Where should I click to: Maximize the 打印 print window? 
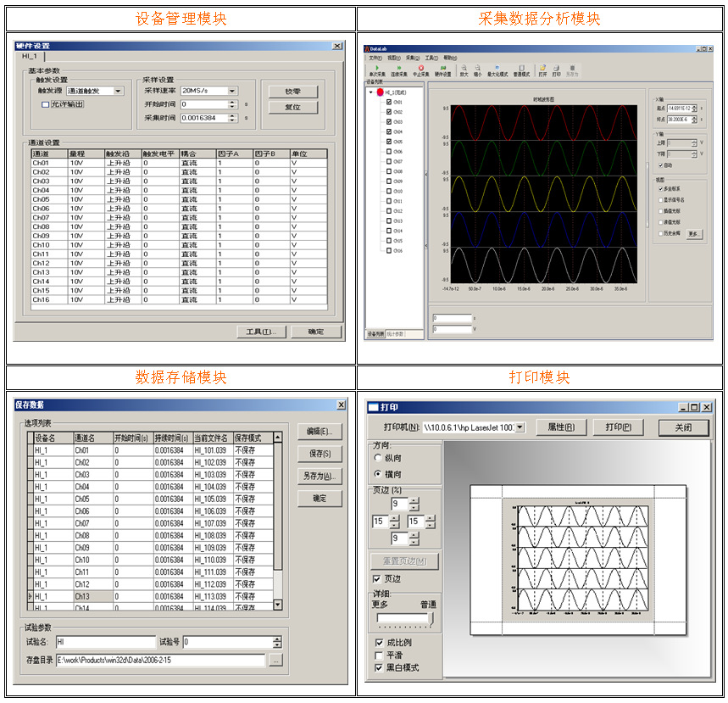point(695,408)
